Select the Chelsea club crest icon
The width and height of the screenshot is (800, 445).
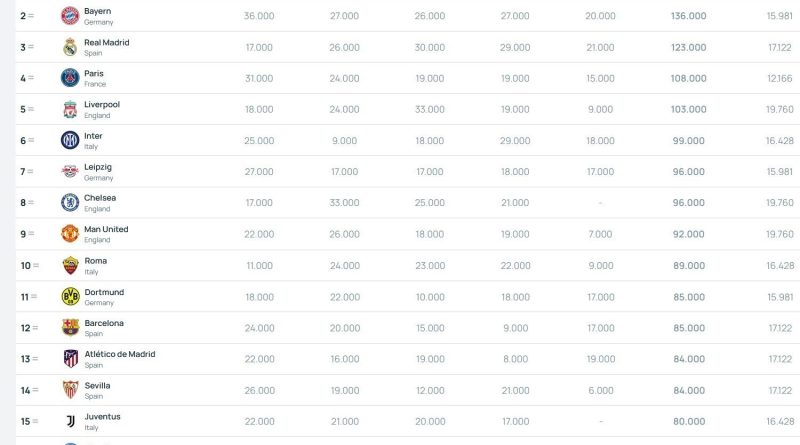69,203
